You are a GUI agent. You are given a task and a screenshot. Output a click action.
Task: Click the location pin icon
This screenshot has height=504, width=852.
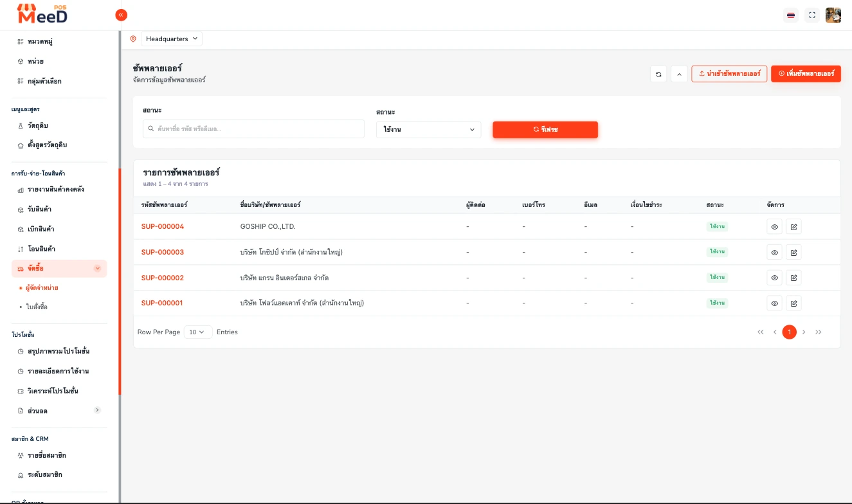(x=133, y=39)
